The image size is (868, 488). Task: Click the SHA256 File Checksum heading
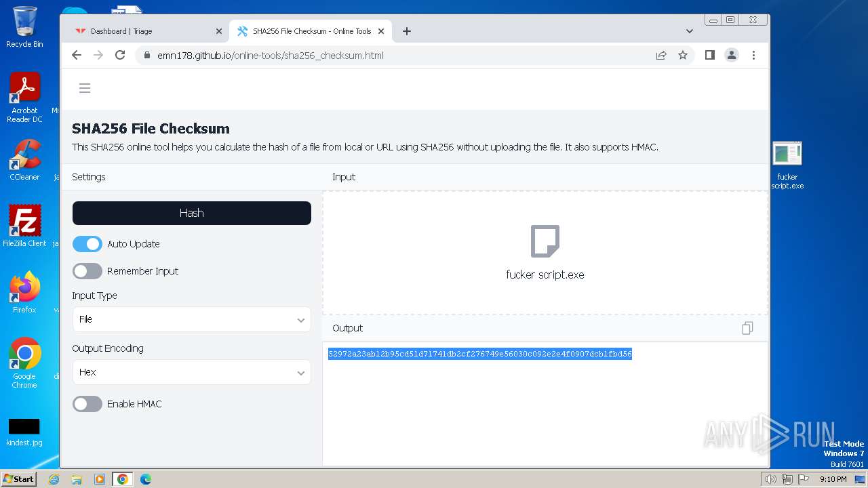click(x=151, y=129)
